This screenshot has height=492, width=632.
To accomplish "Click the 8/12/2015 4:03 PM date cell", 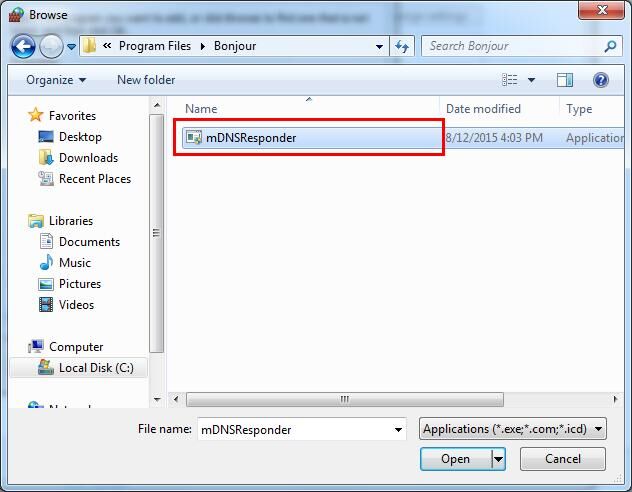I will (x=494, y=137).
